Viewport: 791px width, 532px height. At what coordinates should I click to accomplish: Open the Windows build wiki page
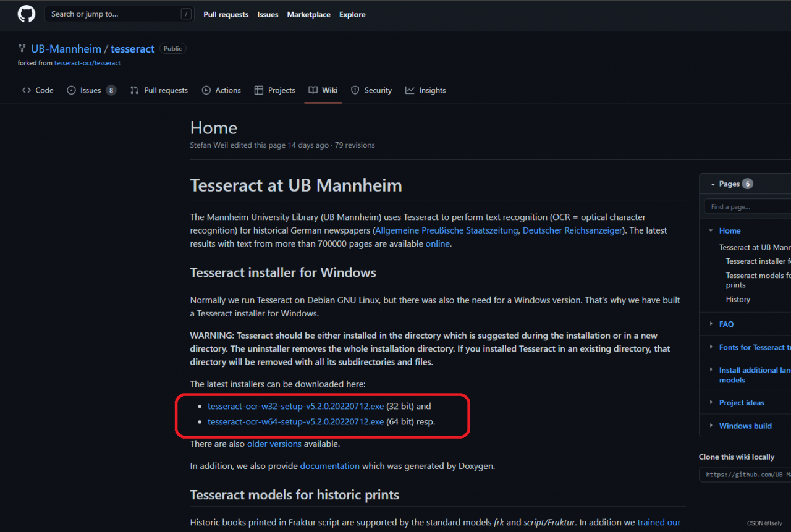[745, 426]
